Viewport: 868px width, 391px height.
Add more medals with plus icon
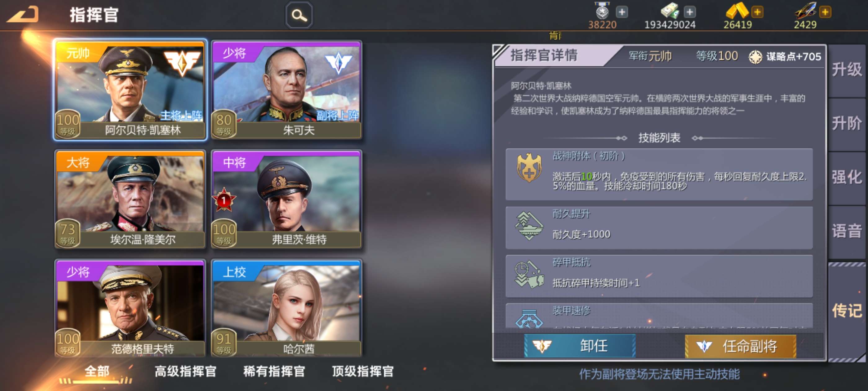click(x=622, y=12)
